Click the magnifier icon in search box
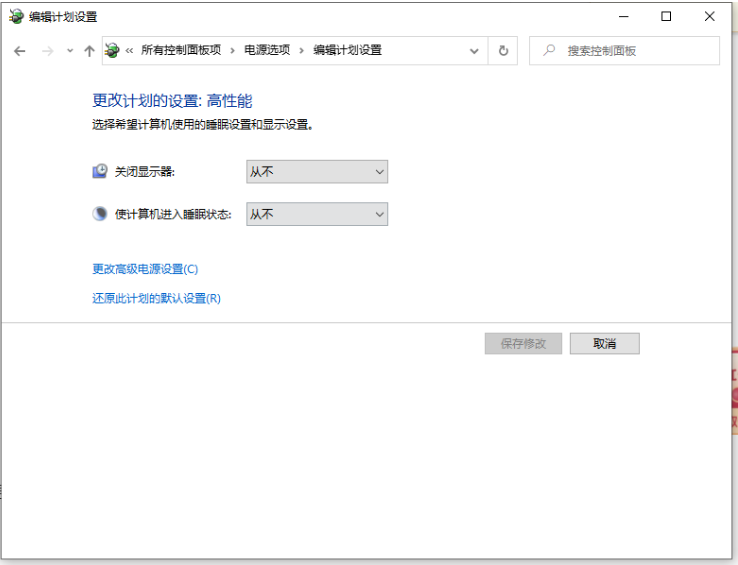Viewport: 738px width, 565px height. (x=548, y=51)
